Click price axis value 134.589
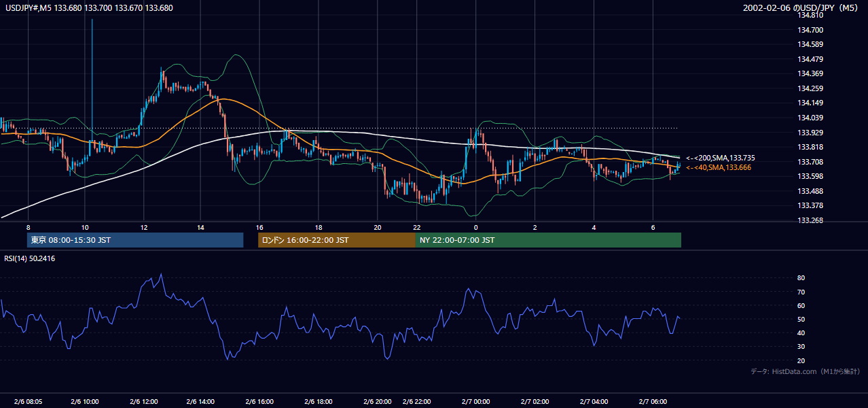 coord(810,45)
